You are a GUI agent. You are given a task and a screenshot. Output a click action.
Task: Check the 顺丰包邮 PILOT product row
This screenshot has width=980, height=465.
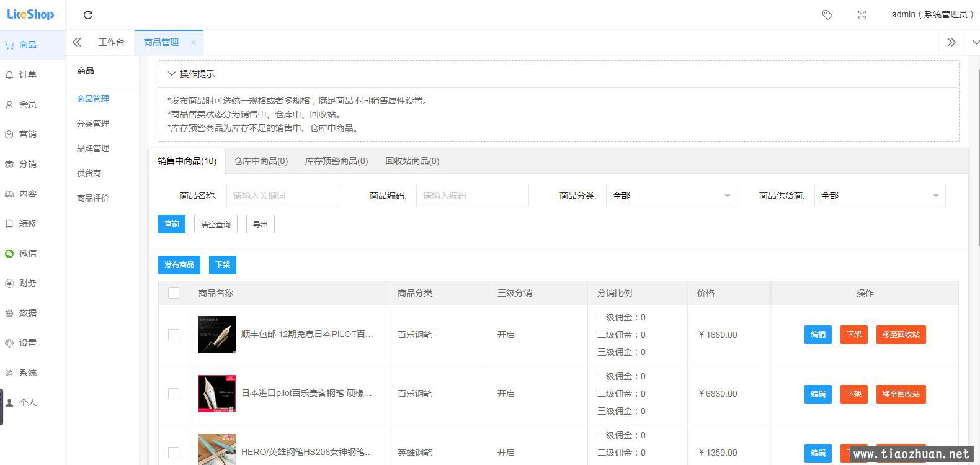click(174, 335)
